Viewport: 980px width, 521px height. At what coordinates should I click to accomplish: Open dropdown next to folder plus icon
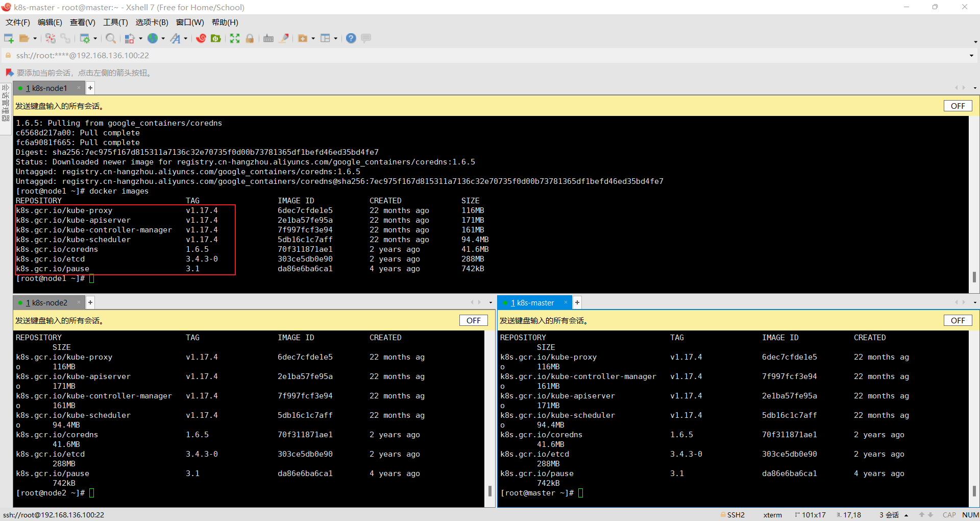pos(313,38)
